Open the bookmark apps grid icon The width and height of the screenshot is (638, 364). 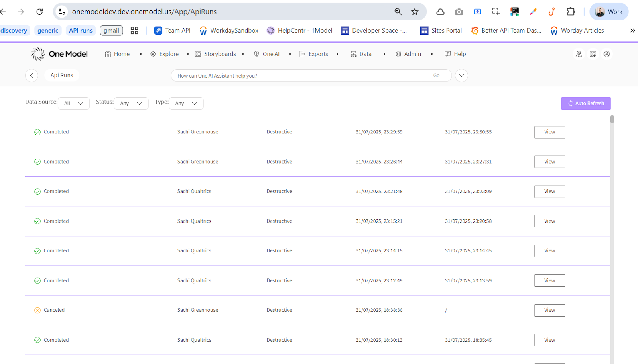point(134,31)
